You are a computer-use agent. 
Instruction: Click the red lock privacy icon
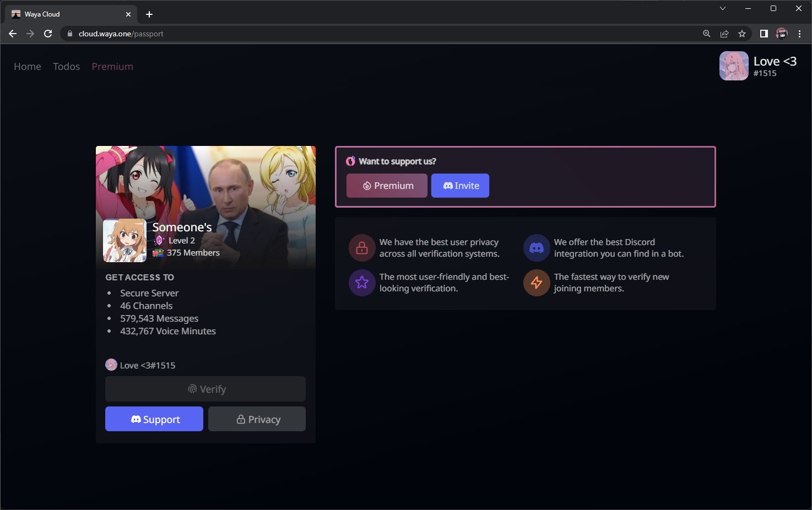click(x=362, y=248)
